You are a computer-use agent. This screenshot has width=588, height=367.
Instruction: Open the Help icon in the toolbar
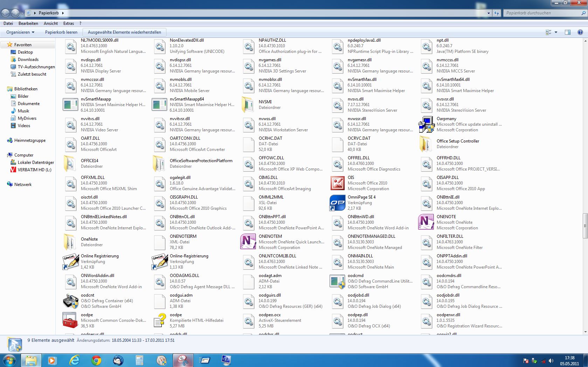pyautogui.click(x=580, y=32)
